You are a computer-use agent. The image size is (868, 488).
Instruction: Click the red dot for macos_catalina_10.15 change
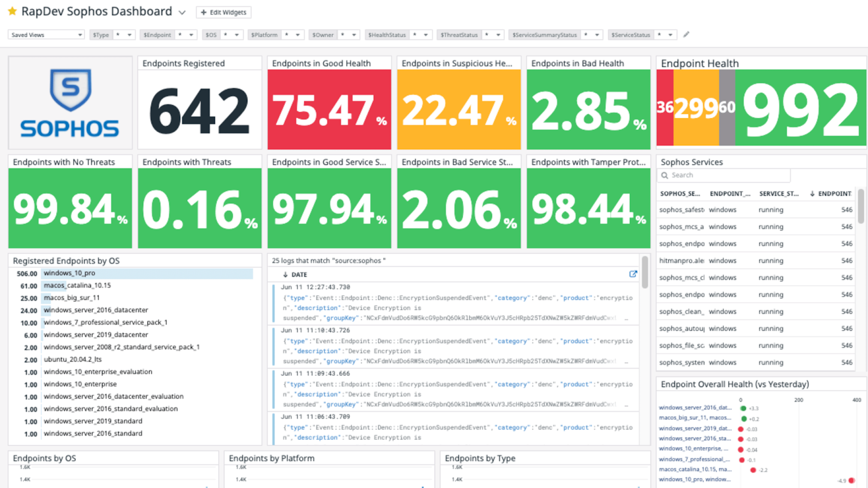pos(753,470)
